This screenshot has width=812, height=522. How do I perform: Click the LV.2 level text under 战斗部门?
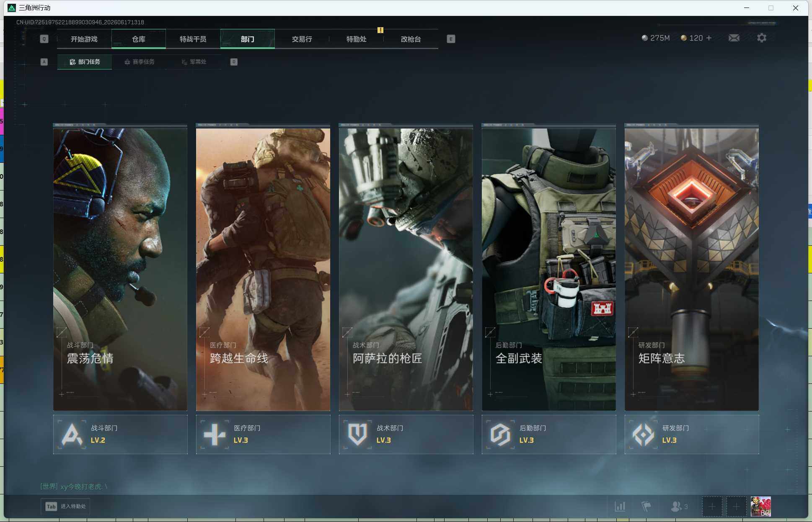pyautogui.click(x=98, y=440)
